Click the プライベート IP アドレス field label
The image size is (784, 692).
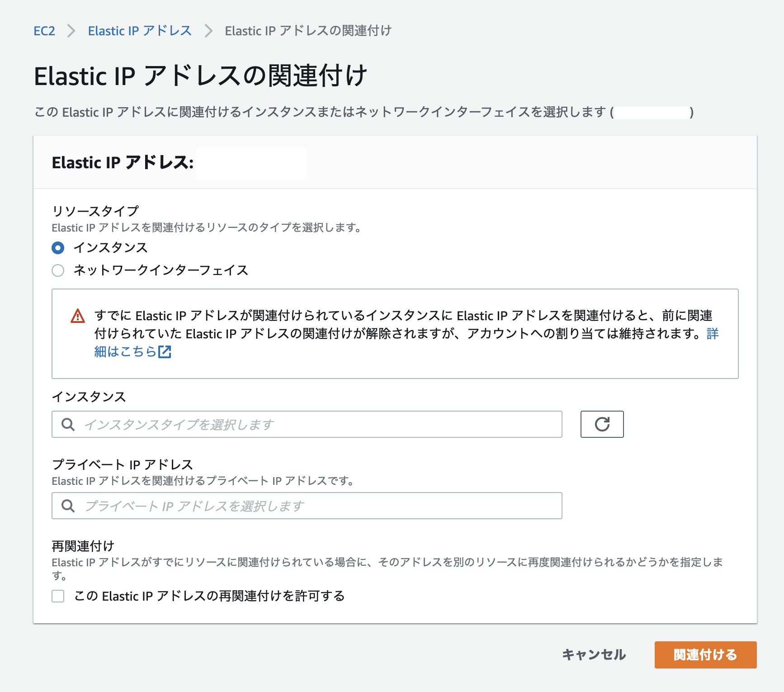[x=123, y=464]
